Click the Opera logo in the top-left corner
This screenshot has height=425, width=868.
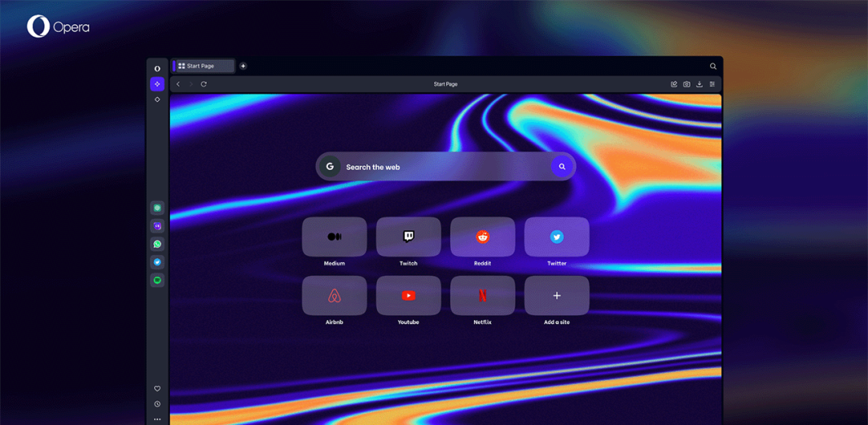[x=58, y=27]
